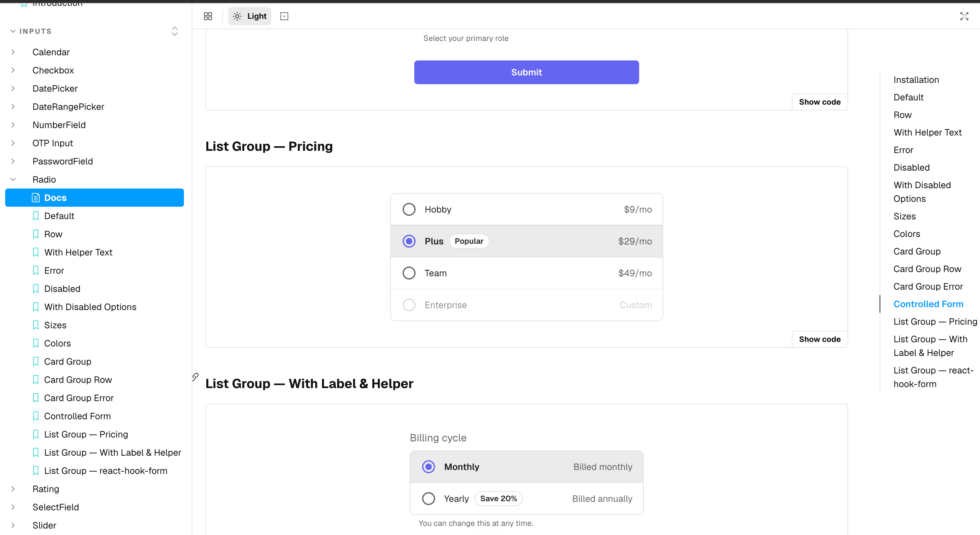
Task: Click 'Billed annually' on the Yearly row
Action: [x=602, y=499]
